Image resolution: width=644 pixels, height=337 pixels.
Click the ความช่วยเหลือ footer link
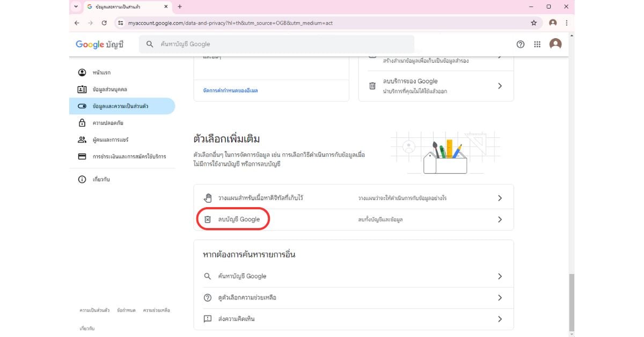(156, 310)
